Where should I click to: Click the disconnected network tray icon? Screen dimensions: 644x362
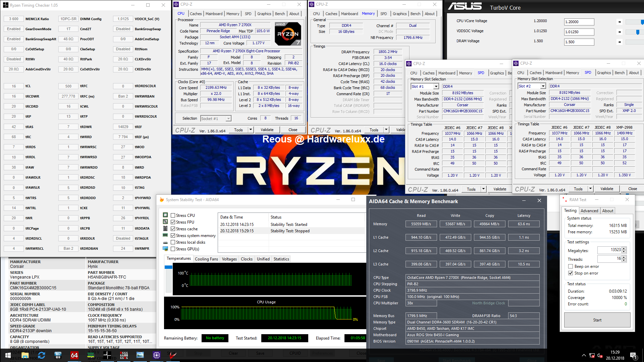click(592, 355)
